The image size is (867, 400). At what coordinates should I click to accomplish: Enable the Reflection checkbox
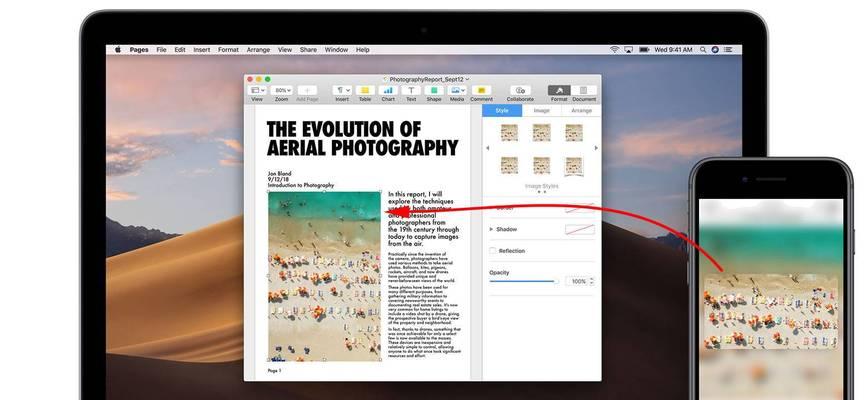492,251
